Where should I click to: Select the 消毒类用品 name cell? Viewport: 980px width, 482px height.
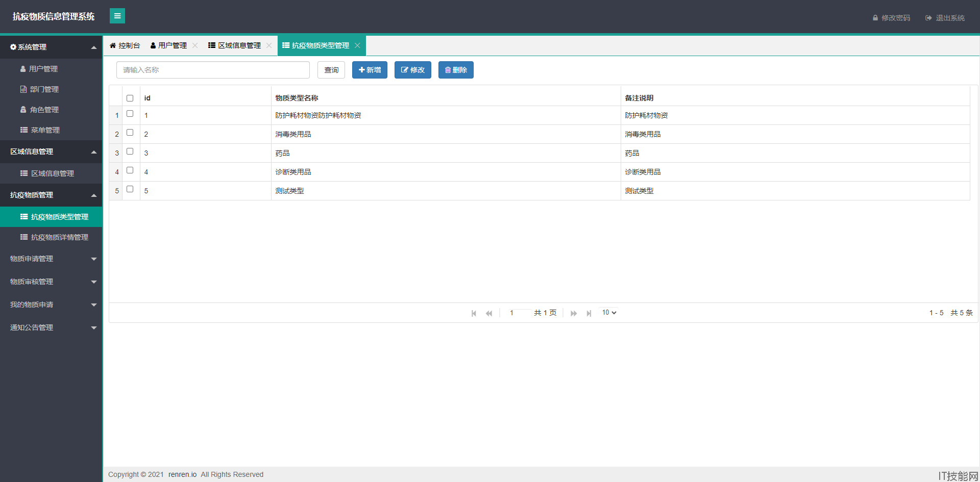pyautogui.click(x=446, y=134)
